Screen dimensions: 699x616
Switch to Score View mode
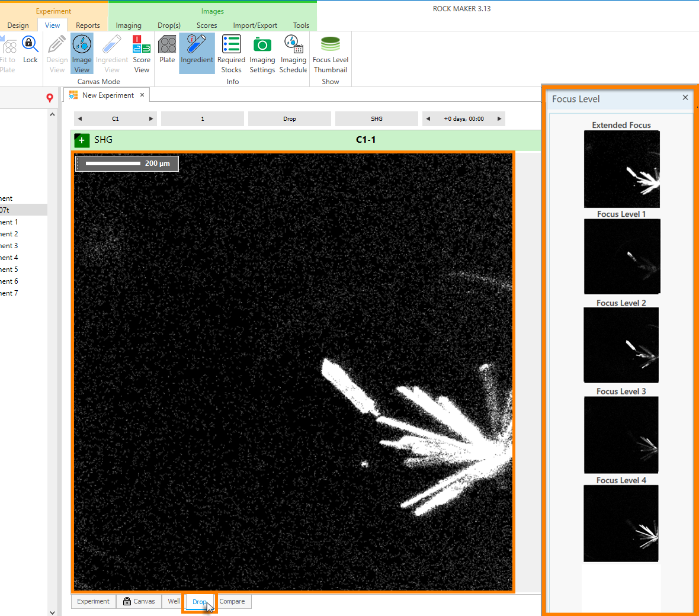pyautogui.click(x=142, y=53)
